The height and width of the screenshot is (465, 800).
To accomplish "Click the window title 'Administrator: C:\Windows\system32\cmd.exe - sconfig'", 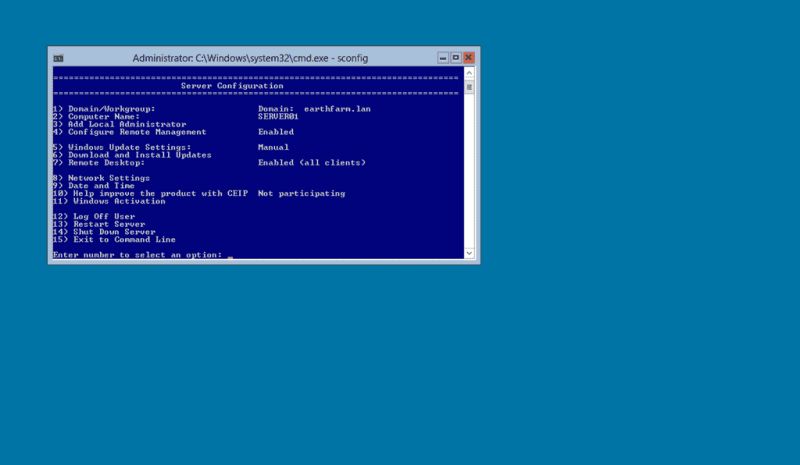I will coord(250,58).
